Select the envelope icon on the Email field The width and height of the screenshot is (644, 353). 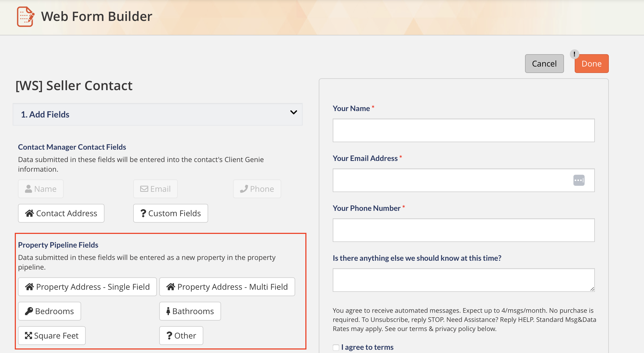tap(144, 189)
